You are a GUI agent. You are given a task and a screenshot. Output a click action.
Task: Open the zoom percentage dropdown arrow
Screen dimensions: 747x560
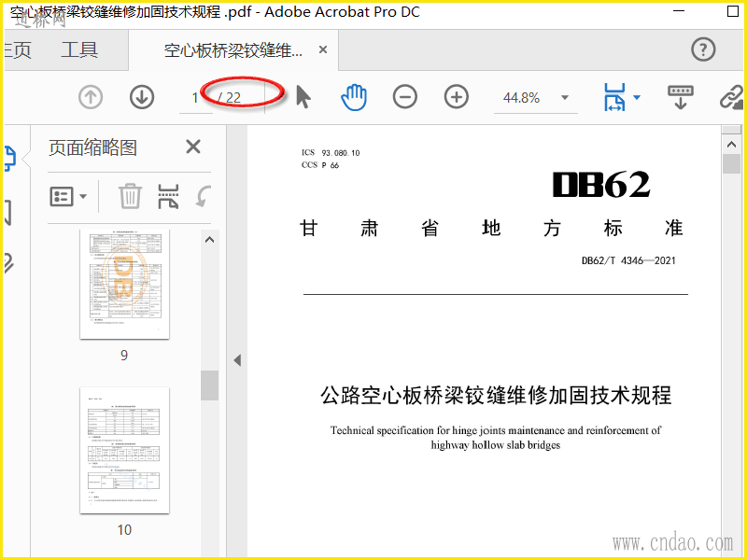[565, 98]
